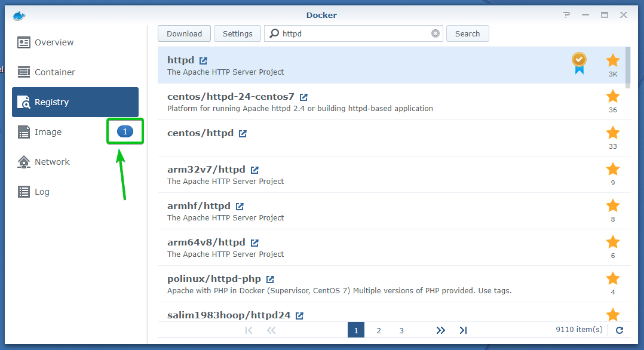
Task: Open external link icon next to httpd
Action: coord(204,60)
